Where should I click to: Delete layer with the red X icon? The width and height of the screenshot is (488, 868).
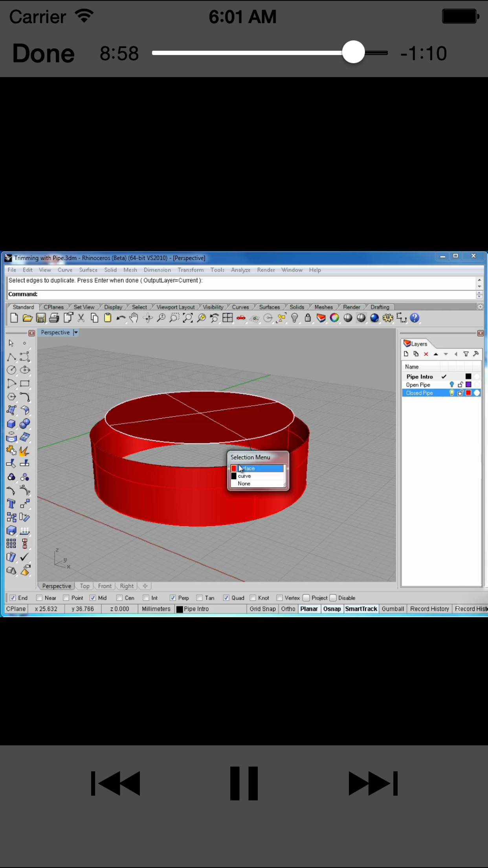pyautogui.click(x=426, y=354)
